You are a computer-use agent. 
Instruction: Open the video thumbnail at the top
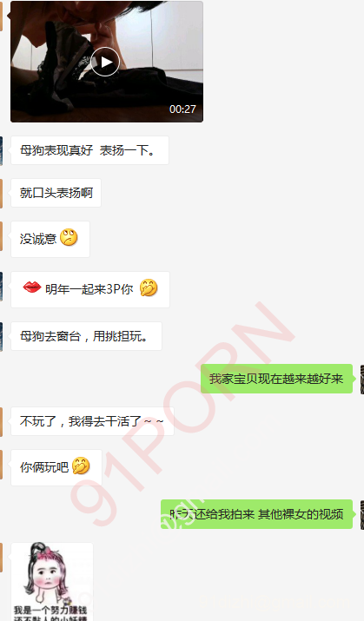[x=107, y=62]
